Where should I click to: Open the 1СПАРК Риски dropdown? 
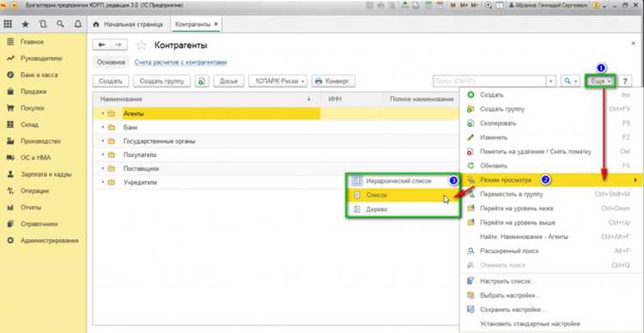[277, 82]
